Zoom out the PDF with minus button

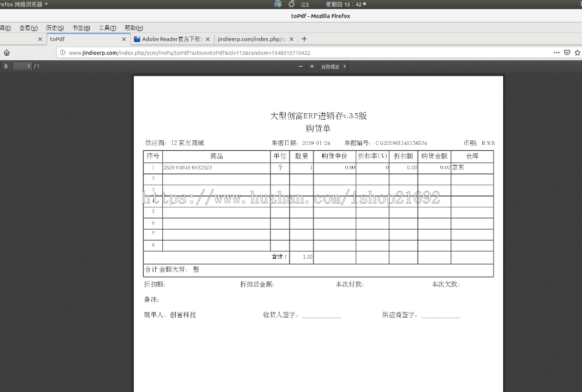click(300, 67)
